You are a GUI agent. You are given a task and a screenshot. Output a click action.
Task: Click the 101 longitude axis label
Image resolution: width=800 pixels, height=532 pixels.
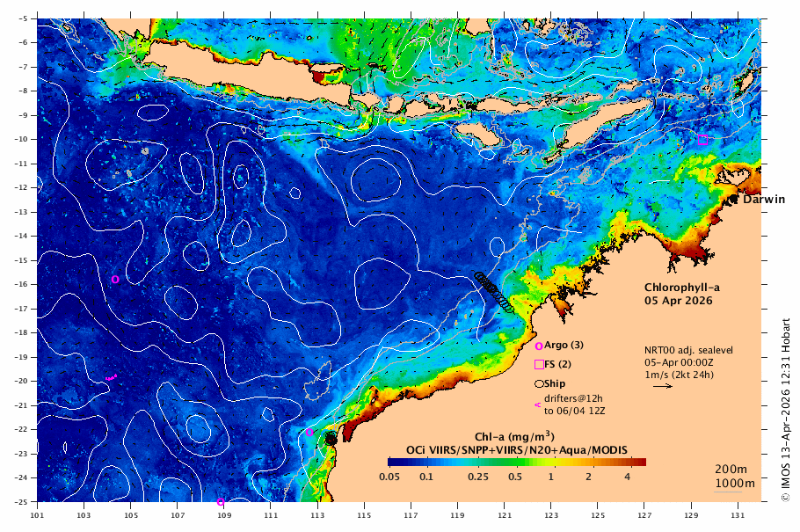(x=37, y=515)
